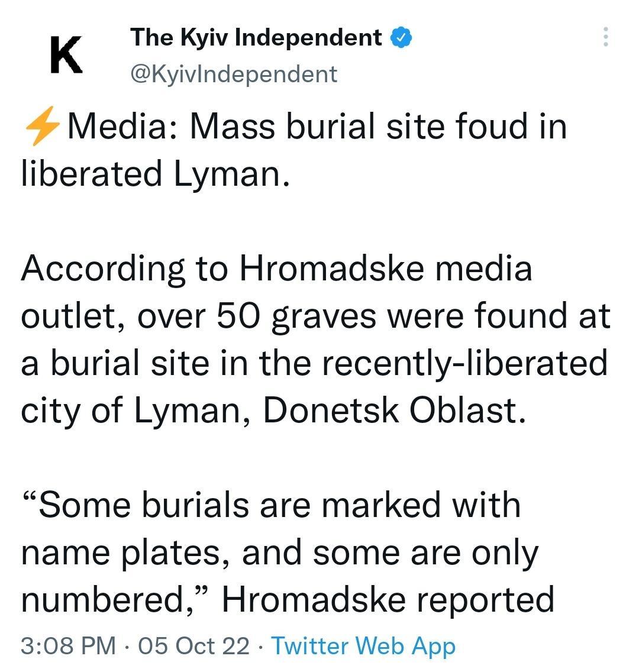Click the word 'liberated' in the first sentence
This screenshot has width=639, height=672.
[x=77, y=173]
